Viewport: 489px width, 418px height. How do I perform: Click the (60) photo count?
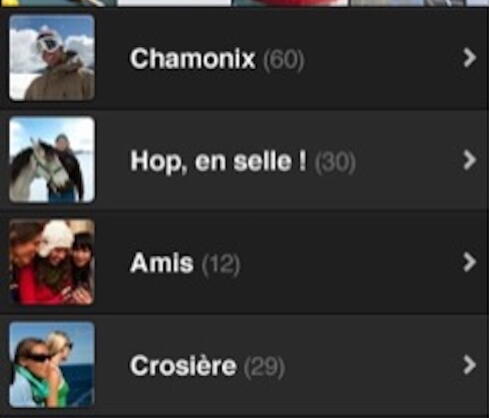pos(284,60)
